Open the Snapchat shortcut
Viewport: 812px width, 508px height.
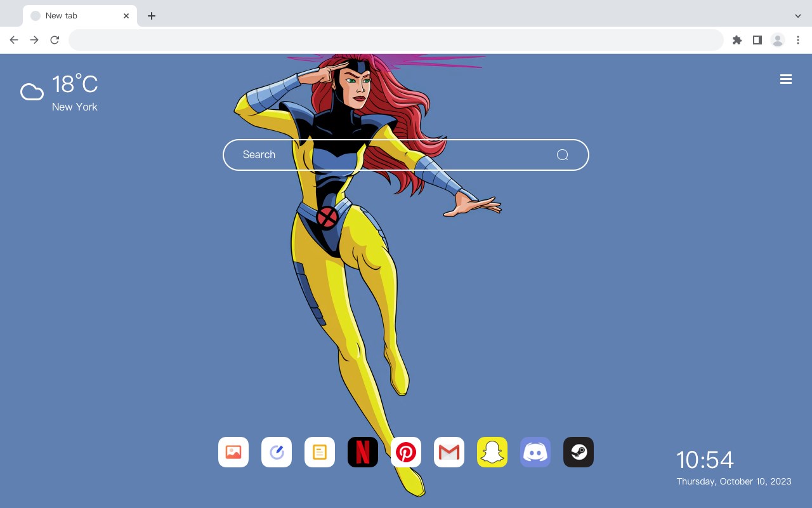click(492, 452)
